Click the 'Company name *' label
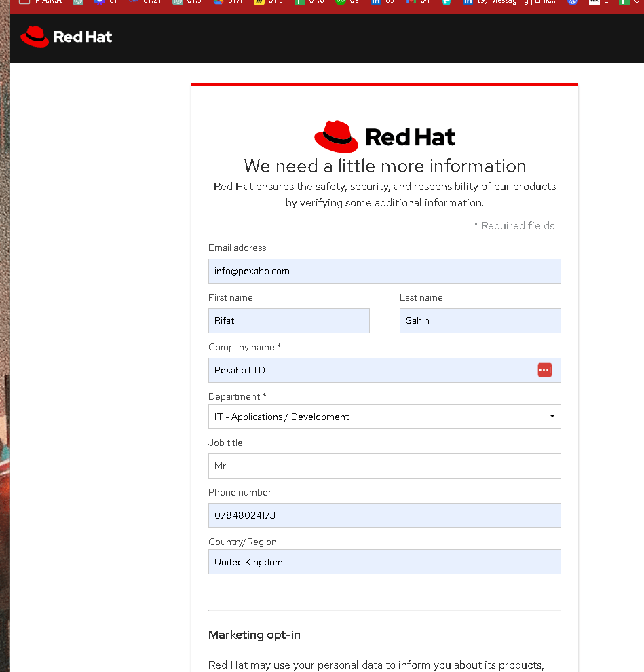 pos(245,347)
